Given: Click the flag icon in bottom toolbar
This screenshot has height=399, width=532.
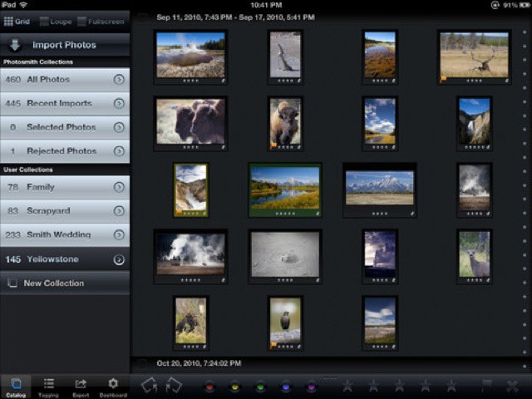Looking at the screenshot, I should coord(487,386).
